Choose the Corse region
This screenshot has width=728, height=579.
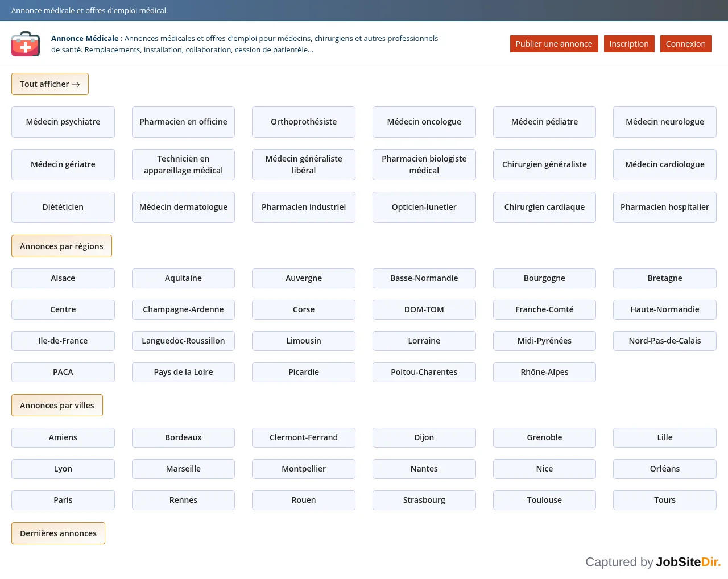click(304, 309)
